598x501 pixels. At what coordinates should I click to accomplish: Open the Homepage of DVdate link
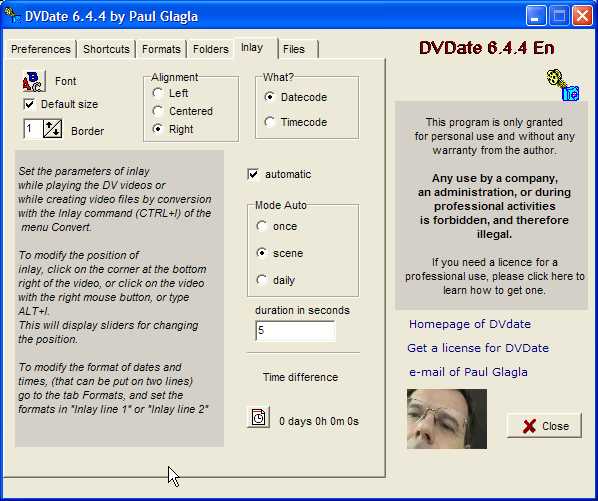pyautogui.click(x=469, y=324)
